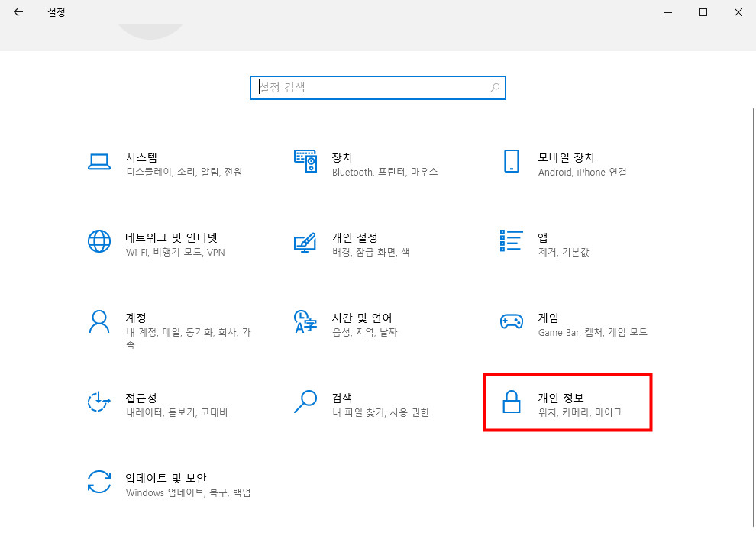Click the text 디스플레이, 소리, 알림, 전원
Viewport: 756px width, 539px height.
click(x=184, y=172)
